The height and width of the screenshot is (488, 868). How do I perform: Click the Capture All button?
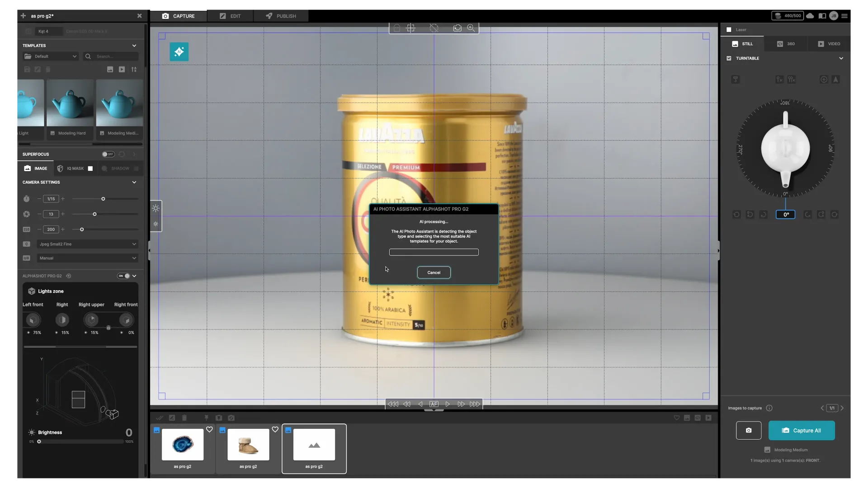click(802, 430)
